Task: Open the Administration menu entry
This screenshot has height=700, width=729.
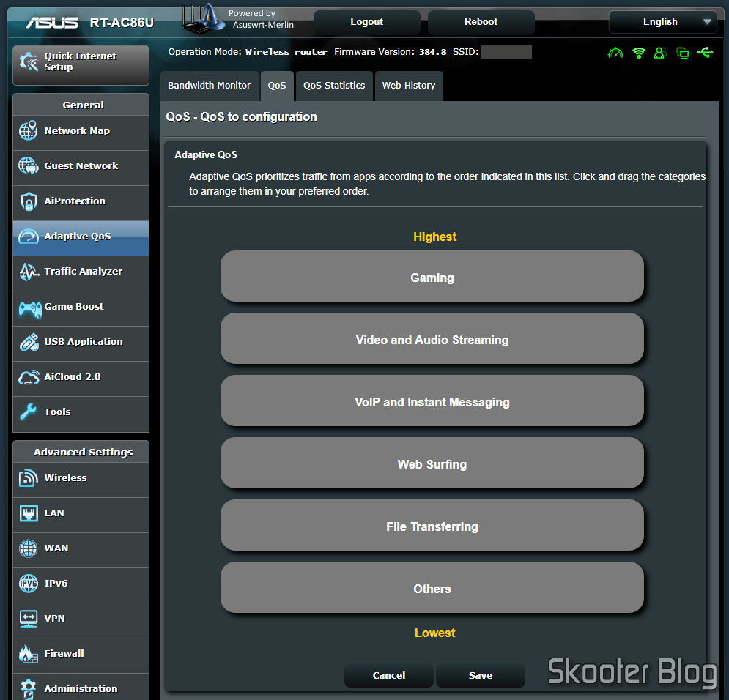Action: click(81, 688)
